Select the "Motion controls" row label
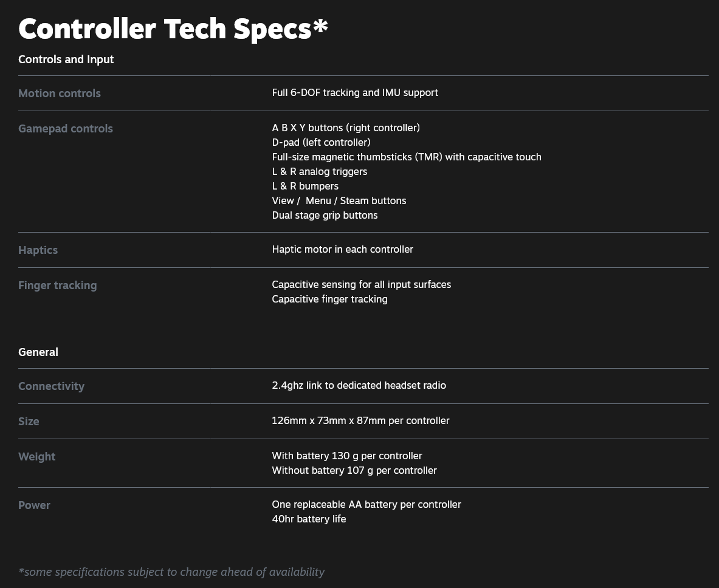Viewport: 719px width, 588px height. [x=60, y=94]
